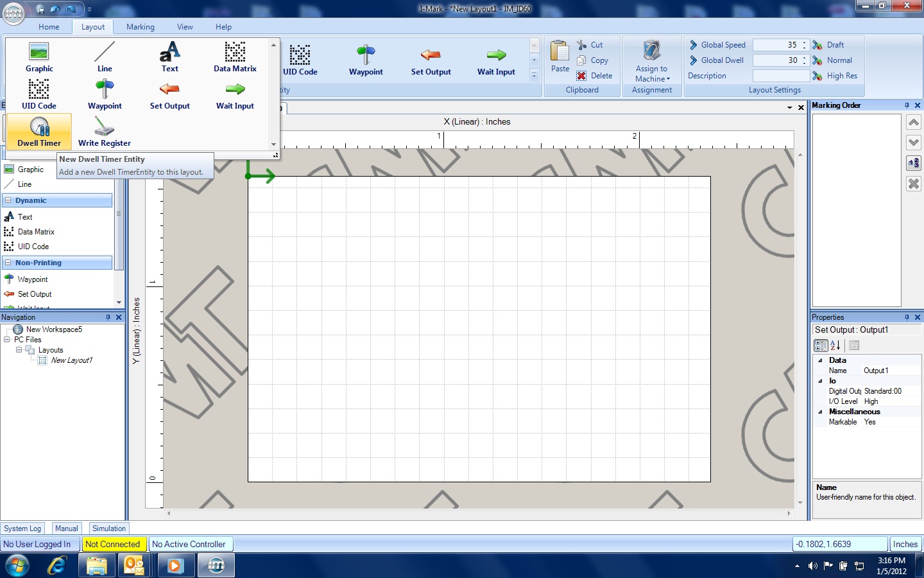Select the Dwell Timer entity icon
This screenshot has height=578, width=924.
click(39, 128)
